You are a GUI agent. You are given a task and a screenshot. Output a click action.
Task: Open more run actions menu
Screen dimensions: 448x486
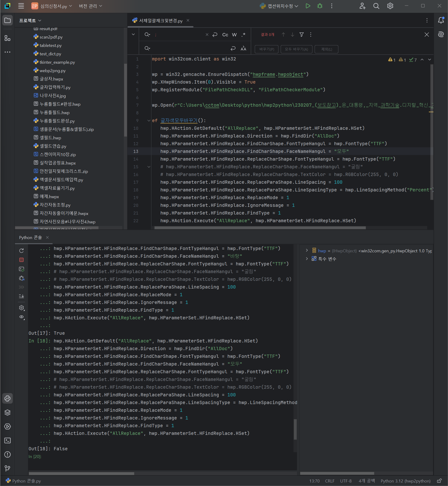point(332,6)
